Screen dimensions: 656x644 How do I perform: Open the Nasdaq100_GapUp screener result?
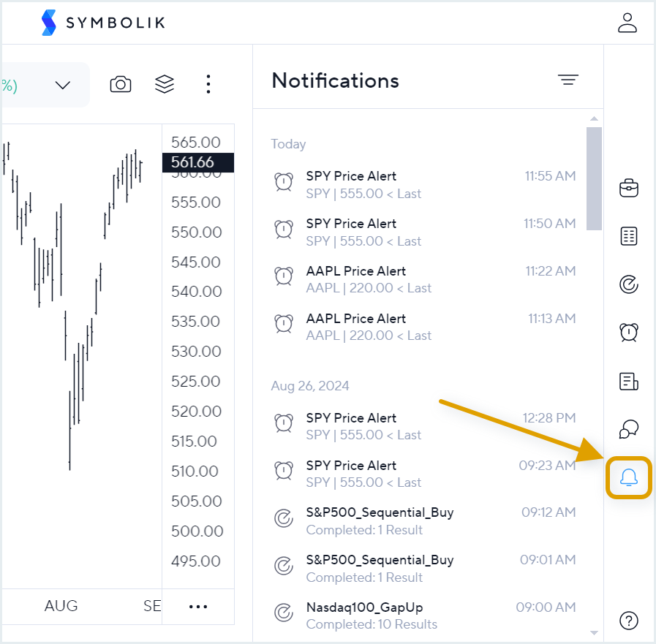coord(424,615)
